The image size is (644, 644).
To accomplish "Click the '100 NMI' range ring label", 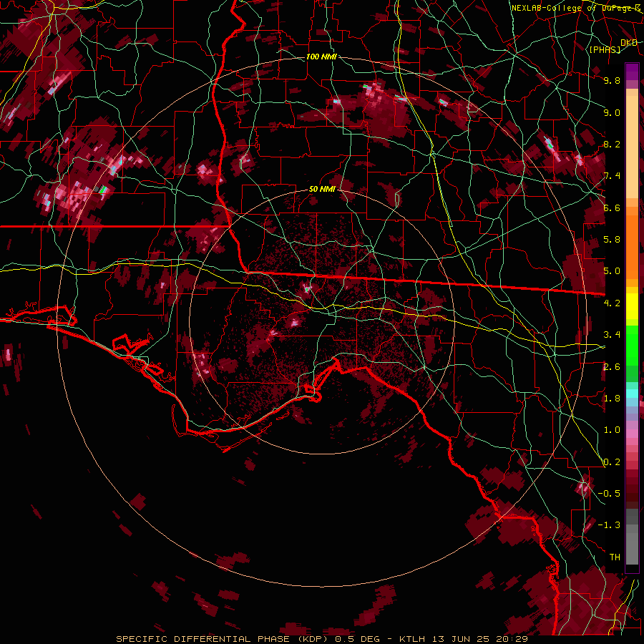I will tap(321, 57).
